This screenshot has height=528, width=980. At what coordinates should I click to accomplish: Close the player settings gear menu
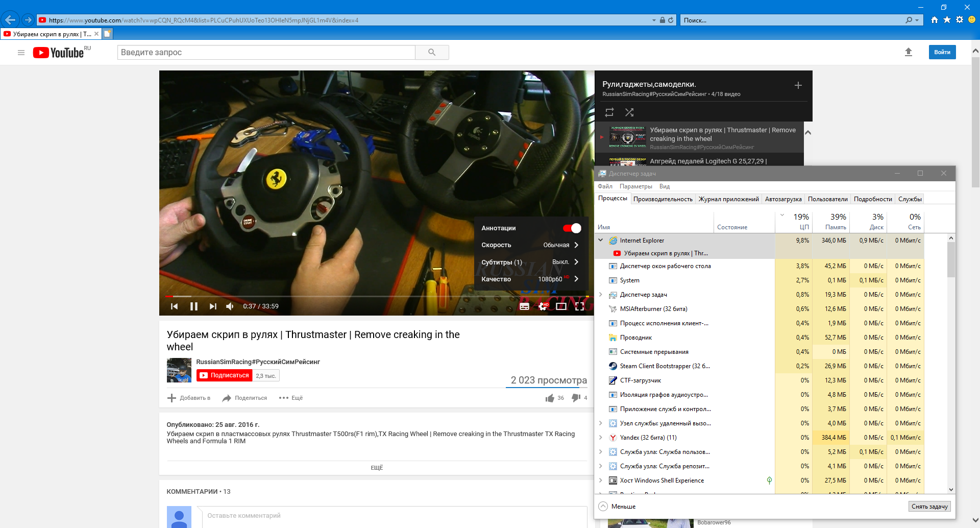tap(543, 306)
